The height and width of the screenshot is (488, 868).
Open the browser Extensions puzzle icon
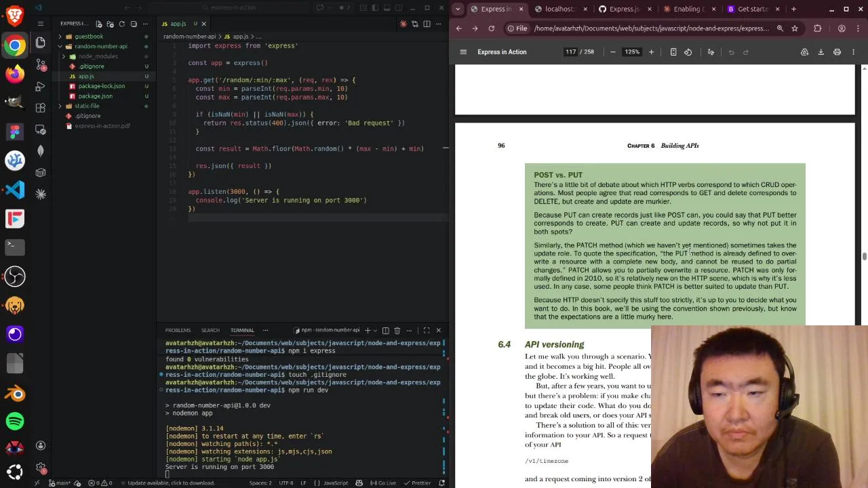(817, 28)
